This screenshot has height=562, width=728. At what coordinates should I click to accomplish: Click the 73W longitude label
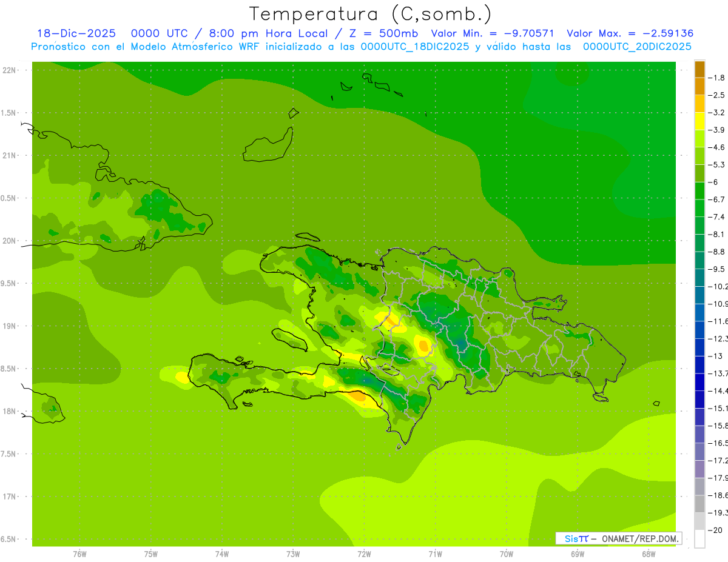(293, 554)
